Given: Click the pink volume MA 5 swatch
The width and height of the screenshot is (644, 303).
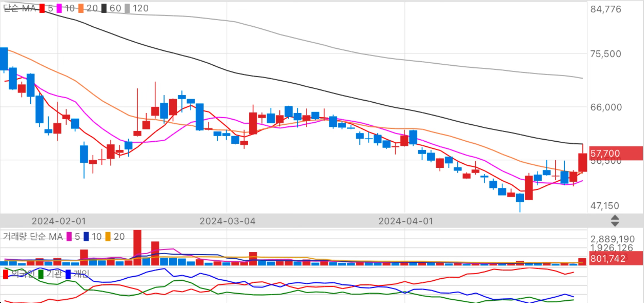Looking at the screenshot, I should pos(69,236).
